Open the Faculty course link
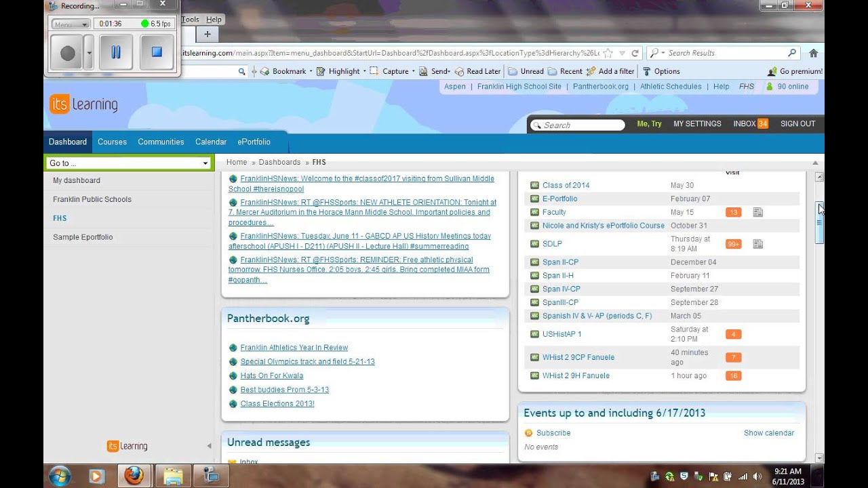Image resolution: width=868 pixels, height=488 pixels. (x=554, y=212)
